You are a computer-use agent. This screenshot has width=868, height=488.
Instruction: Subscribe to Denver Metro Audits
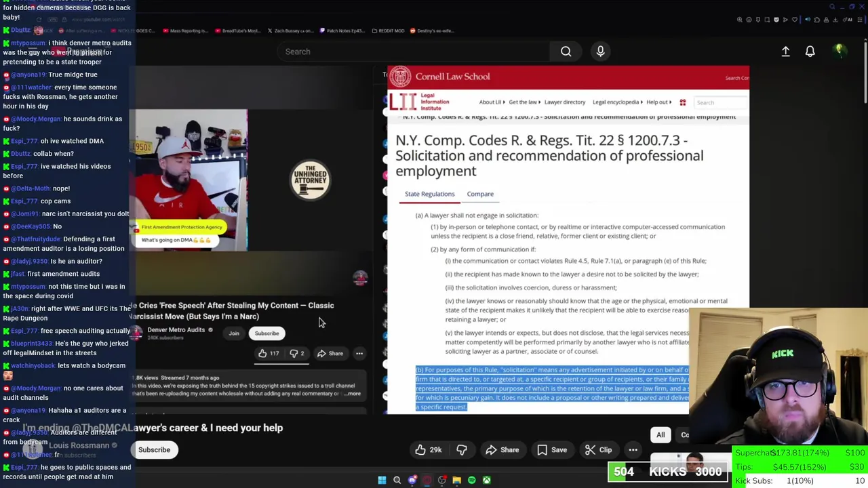(267, 333)
